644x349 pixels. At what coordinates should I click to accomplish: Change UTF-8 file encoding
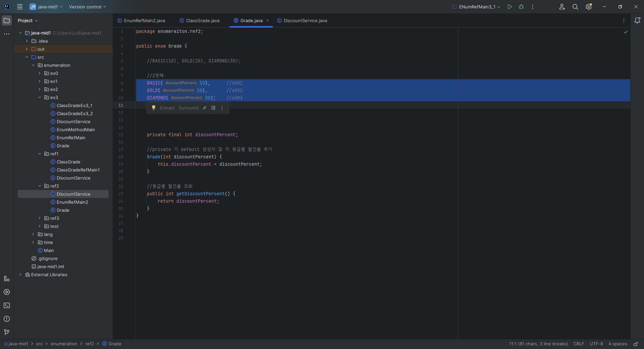596,344
